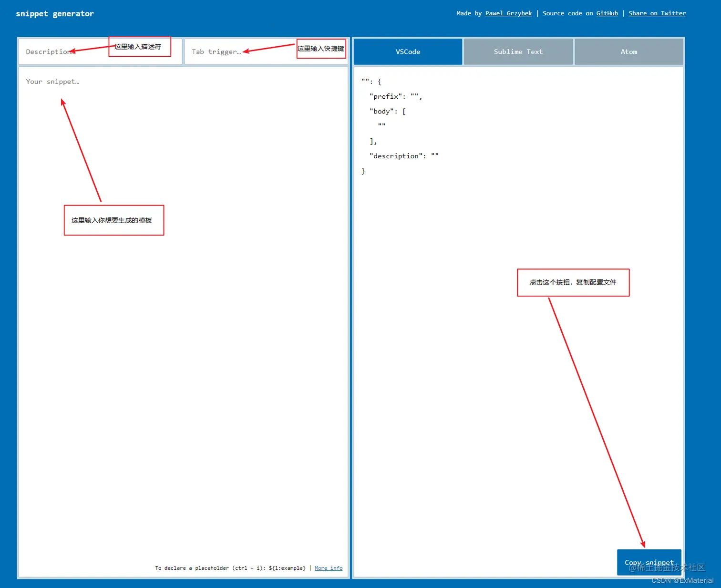Switch to the Atom tab
This screenshot has width=721, height=588.
pyautogui.click(x=629, y=52)
